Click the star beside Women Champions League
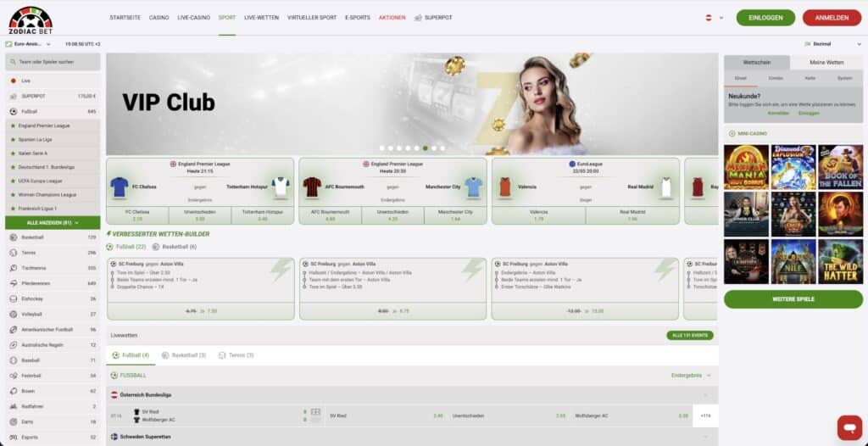This screenshot has width=868, height=446. pyautogui.click(x=14, y=194)
